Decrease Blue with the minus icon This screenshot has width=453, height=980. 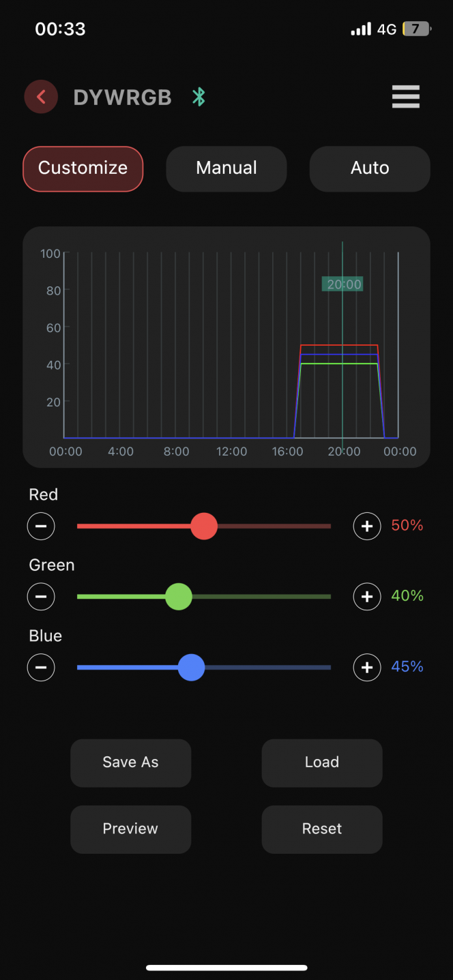(41, 667)
